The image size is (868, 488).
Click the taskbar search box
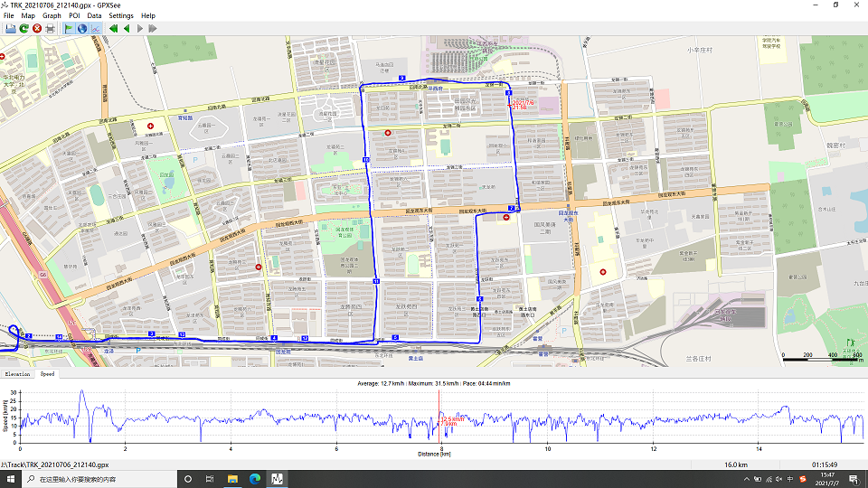click(99, 479)
